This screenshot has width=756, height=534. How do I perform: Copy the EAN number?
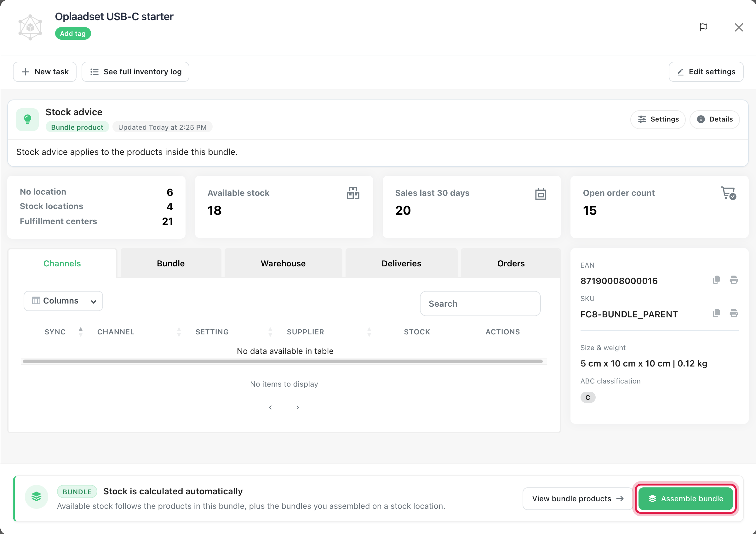[x=716, y=280]
